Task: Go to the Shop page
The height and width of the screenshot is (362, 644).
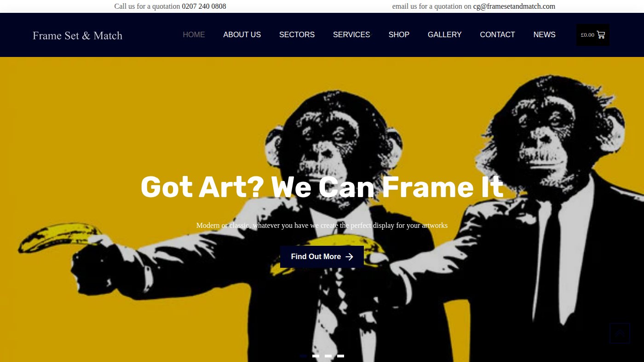Action: (399, 34)
